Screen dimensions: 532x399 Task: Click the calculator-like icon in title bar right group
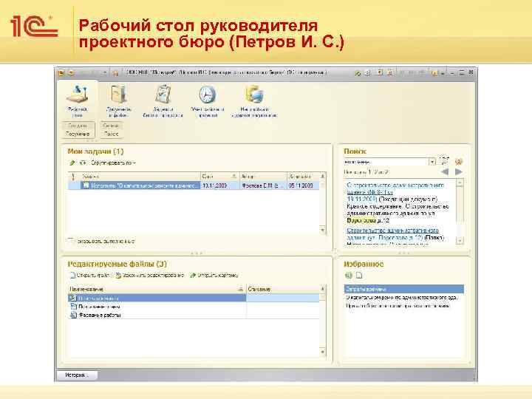tap(381, 72)
